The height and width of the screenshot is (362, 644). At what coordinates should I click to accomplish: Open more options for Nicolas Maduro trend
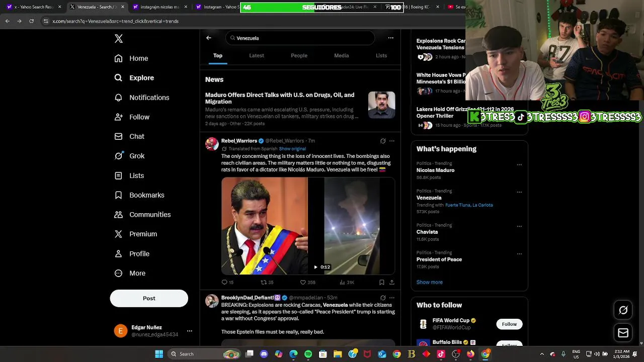point(519,164)
